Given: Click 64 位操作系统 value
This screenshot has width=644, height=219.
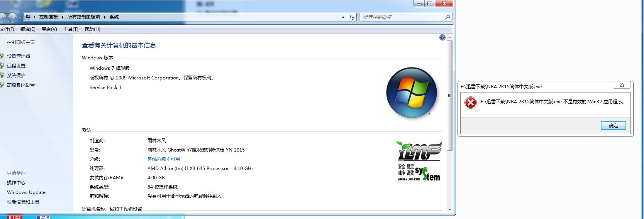Looking at the screenshot, I should 163,187.
